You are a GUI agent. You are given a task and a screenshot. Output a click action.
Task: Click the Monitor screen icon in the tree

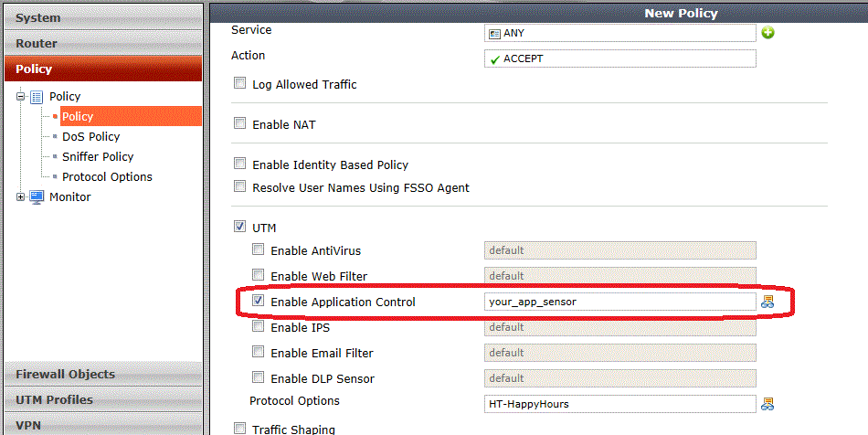point(37,197)
